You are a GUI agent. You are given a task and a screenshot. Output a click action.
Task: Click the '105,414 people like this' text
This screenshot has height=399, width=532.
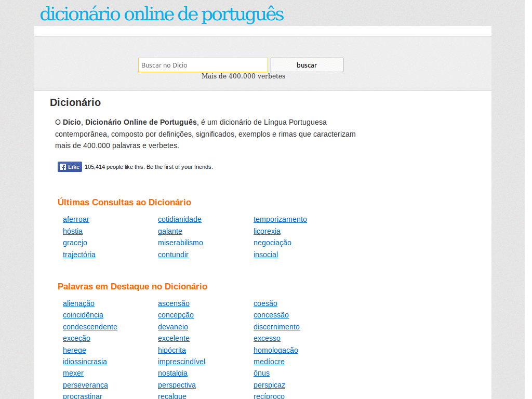coord(114,167)
